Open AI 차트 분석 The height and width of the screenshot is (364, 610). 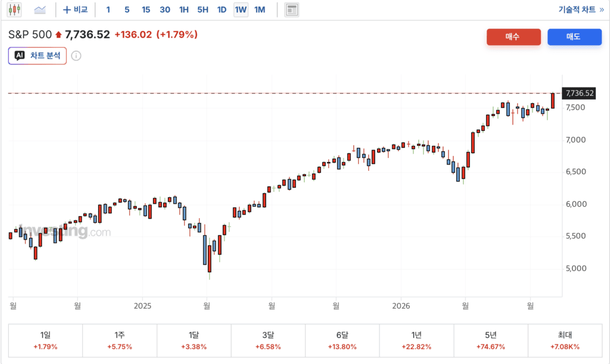click(x=38, y=55)
